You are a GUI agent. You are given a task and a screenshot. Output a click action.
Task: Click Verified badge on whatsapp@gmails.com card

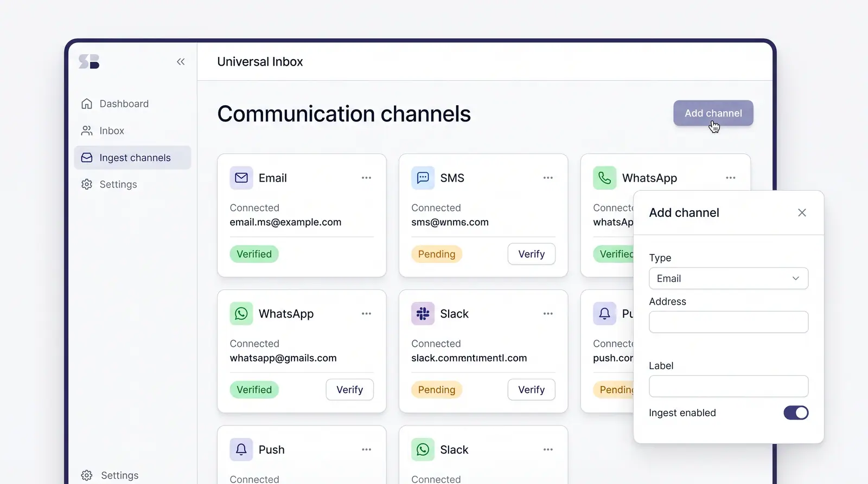(254, 390)
